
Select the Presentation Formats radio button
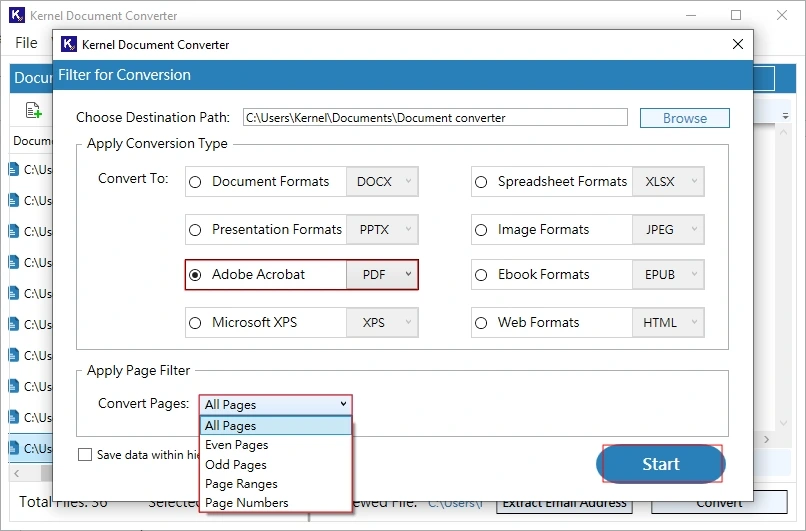195,230
